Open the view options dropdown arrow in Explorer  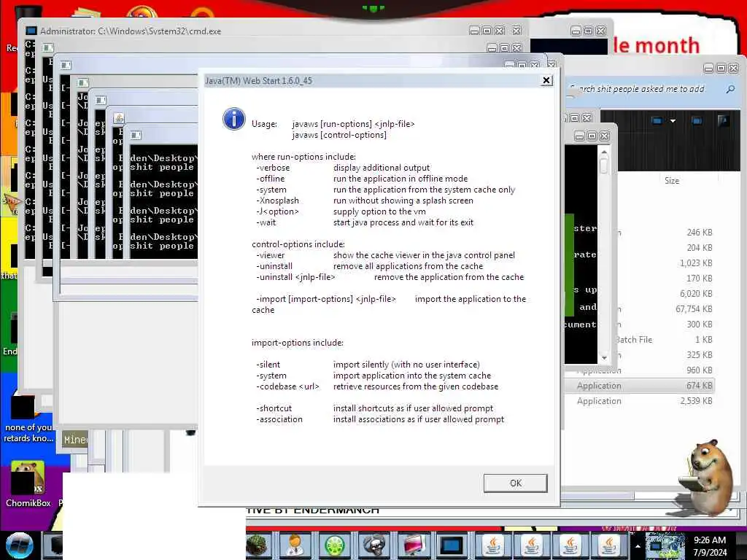coord(673,121)
